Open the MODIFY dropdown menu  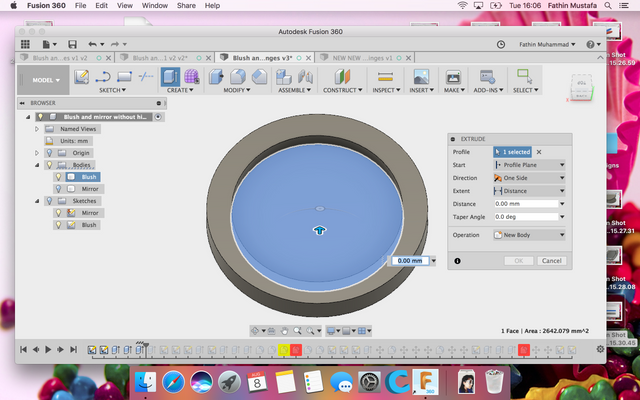[x=236, y=90]
